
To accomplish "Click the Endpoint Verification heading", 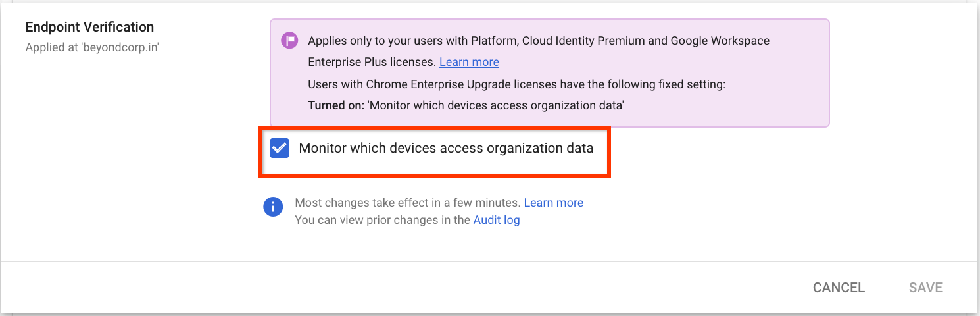I will pyautogui.click(x=89, y=27).
